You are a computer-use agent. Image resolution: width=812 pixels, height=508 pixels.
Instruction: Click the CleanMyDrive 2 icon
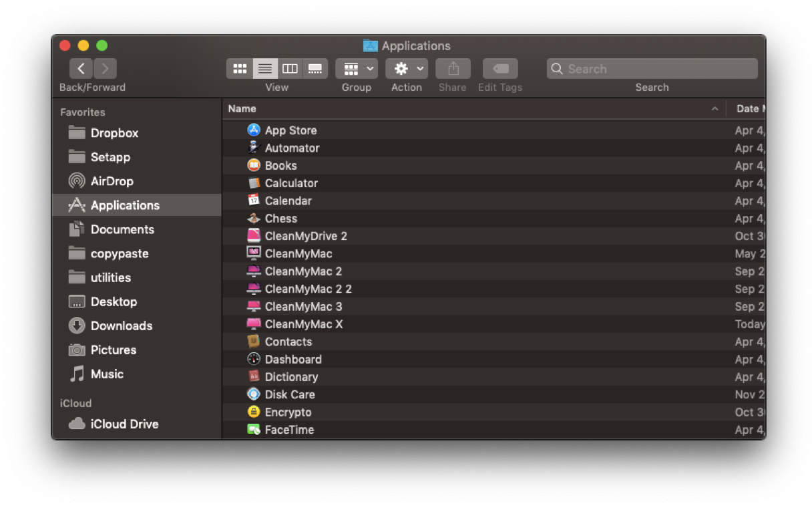click(x=254, y=236)
